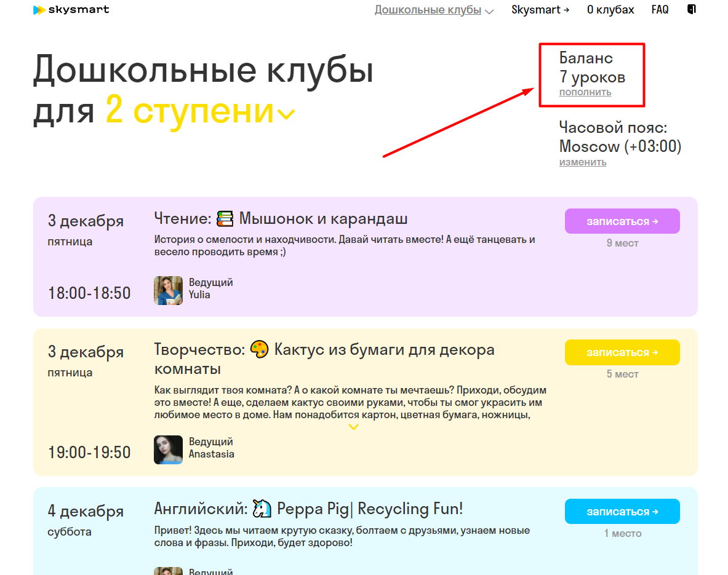Open the Дошкольные клубы dropdown menu
The width and height of the screenshot is (728, 575).
point(434,10)
